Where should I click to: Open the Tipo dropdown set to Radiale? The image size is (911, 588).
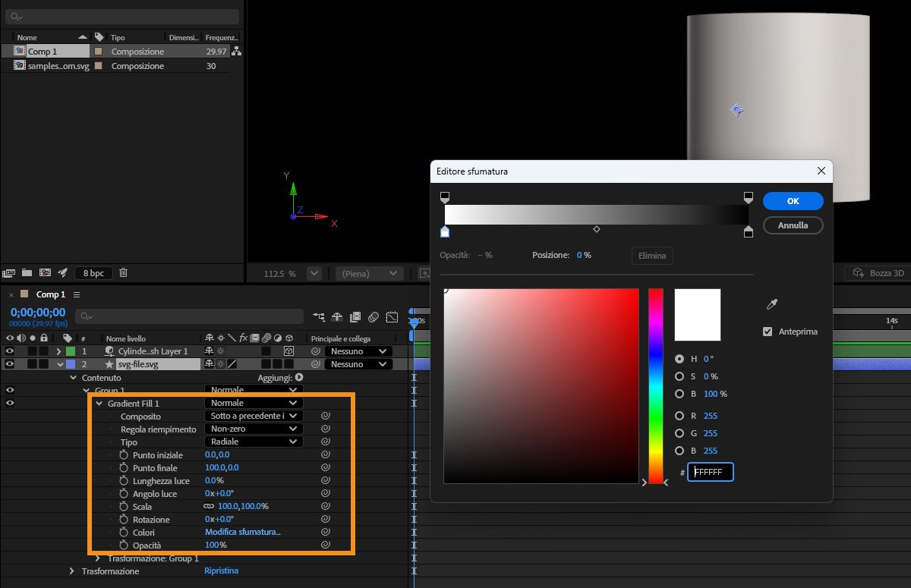point(254,442)
